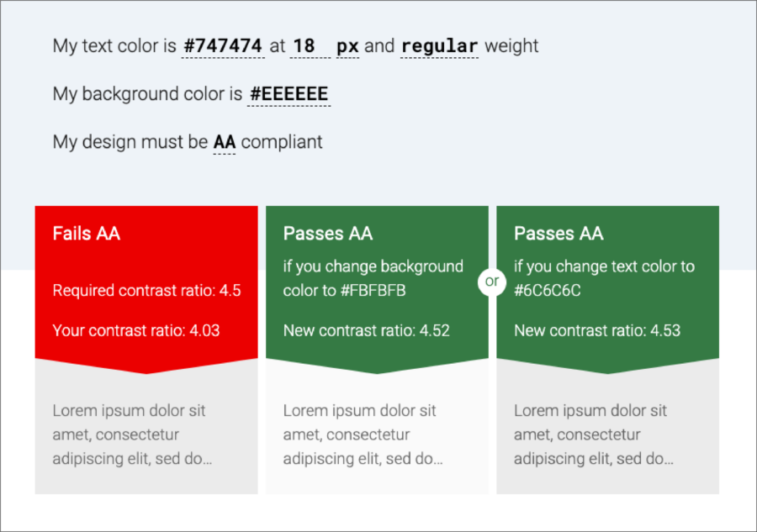Open the regular weight dropdown
This screenshot has width=757, height=532.
click(x=439, y=46)
